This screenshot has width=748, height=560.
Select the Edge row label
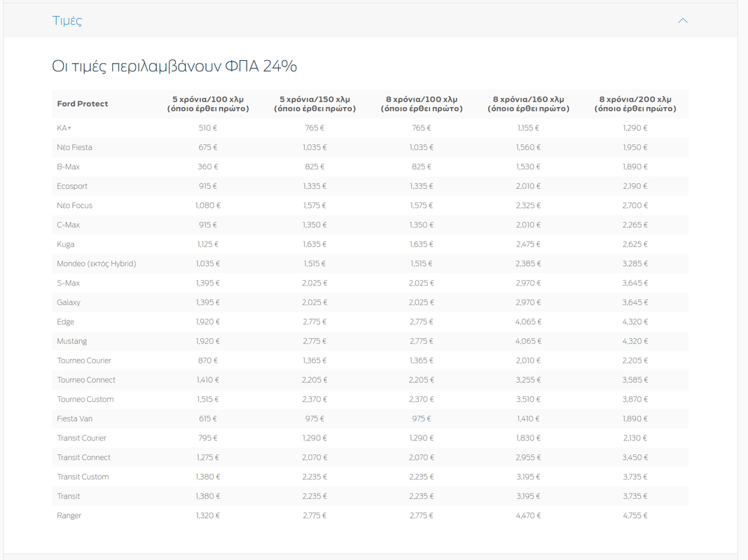[x=65, y=322]
